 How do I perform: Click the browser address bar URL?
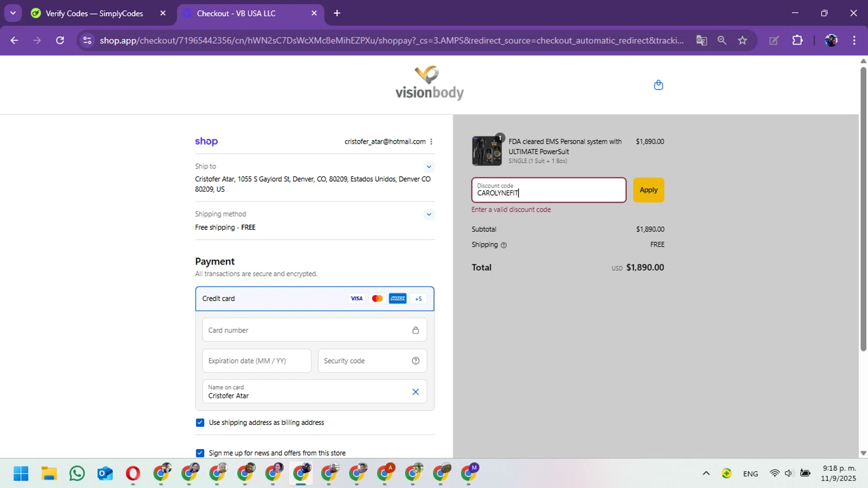click(392, 41)
